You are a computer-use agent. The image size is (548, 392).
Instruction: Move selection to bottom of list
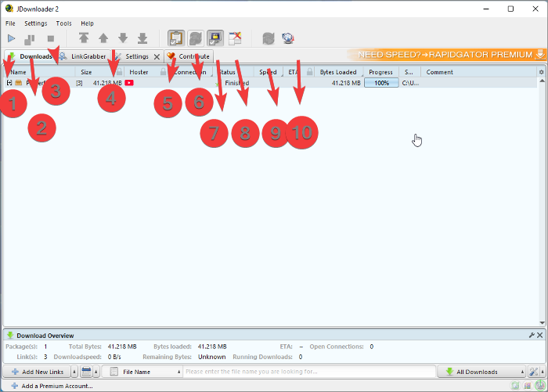pyautogui.click(x=142, y=38)
